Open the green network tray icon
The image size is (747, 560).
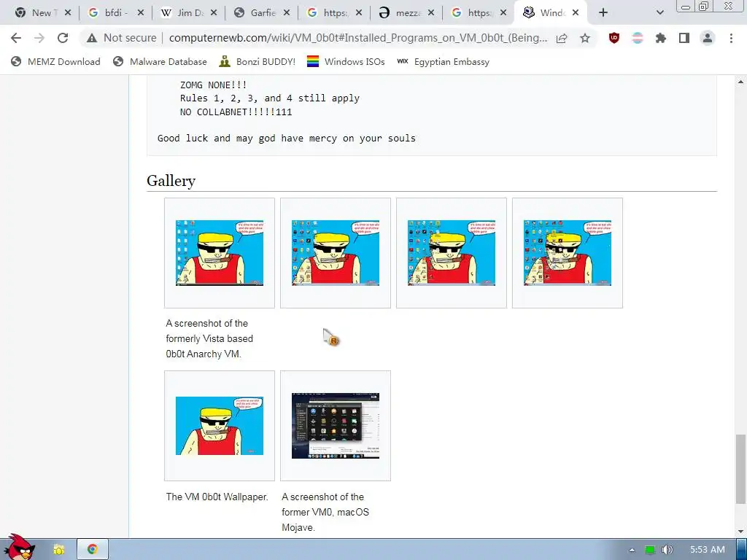[x=650, y=550]
